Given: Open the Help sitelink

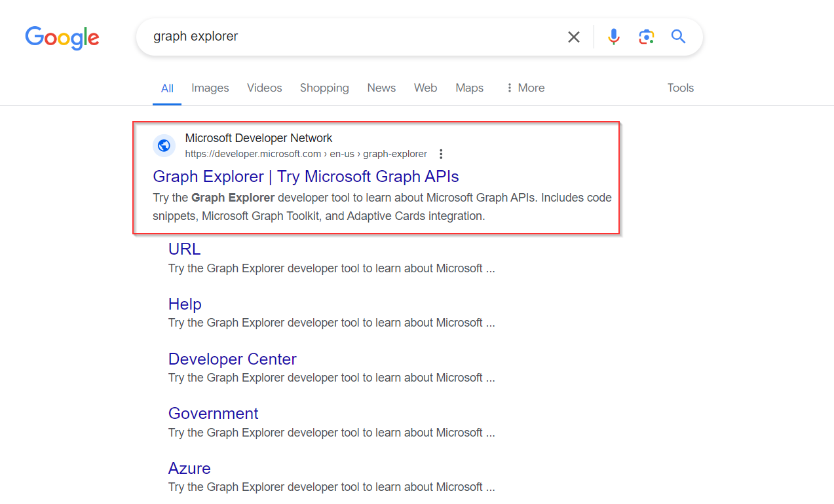Looking at the screenshot, I should (x=185, y=304).
